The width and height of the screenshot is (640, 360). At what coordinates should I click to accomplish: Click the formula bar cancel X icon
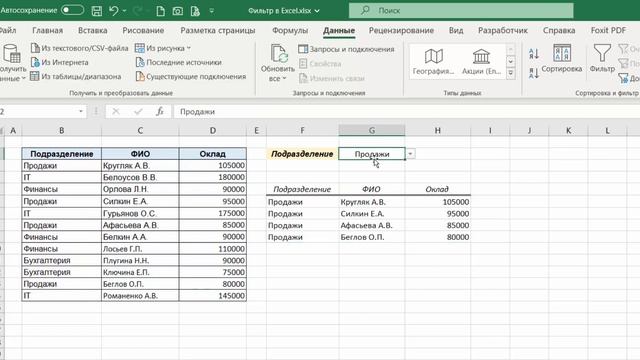click(116, 111)
